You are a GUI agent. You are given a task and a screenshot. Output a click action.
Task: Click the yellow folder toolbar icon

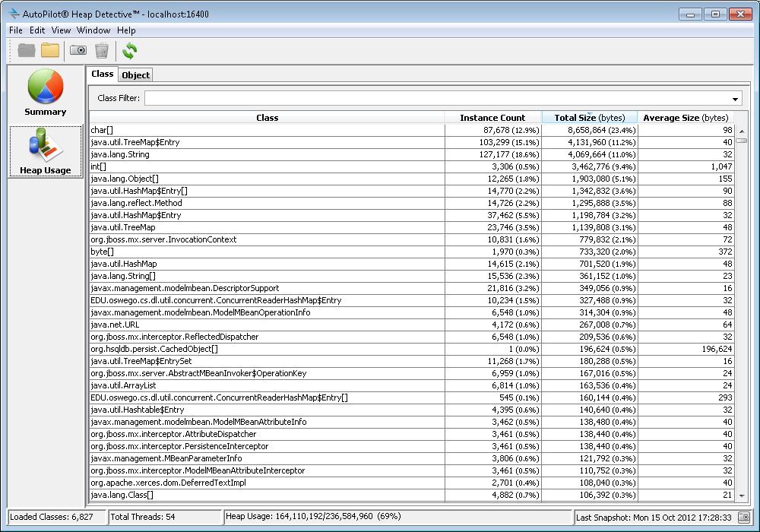coord(50,50)
